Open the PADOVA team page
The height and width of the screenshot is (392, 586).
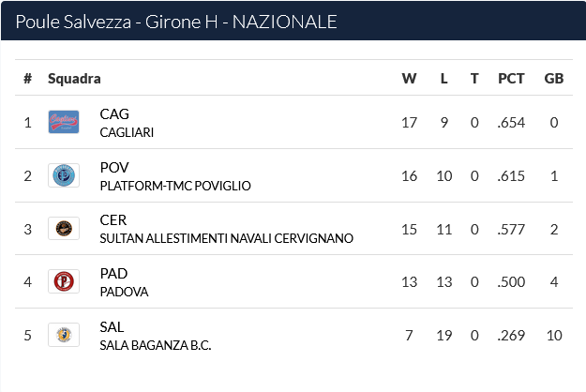click(124, 292)
